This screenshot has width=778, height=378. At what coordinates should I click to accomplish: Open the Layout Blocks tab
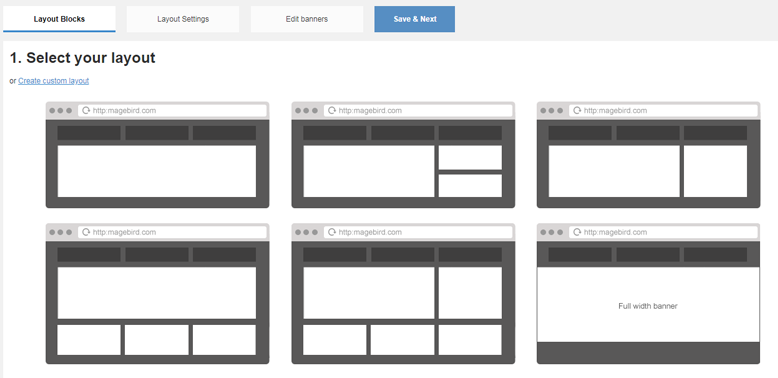click(59, 19)
